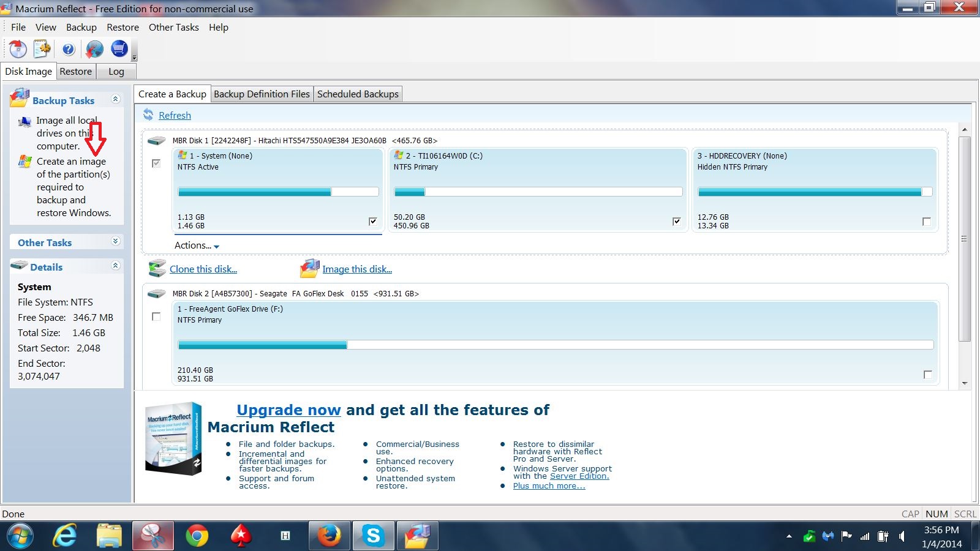This screenshot has height=551, width=980.
Task: Click the FreeAgent GoFlex usage bar
Action: tap(556, 345)
